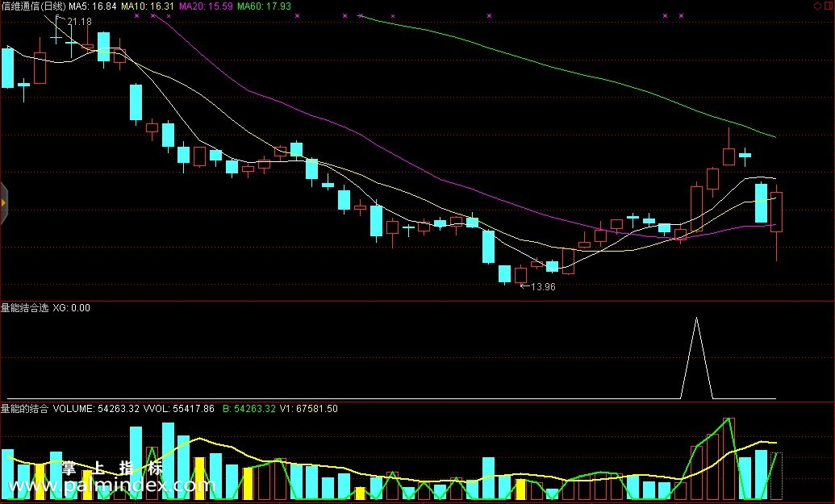Click the 量能结合选 indicator name

[x=24, y=307]
